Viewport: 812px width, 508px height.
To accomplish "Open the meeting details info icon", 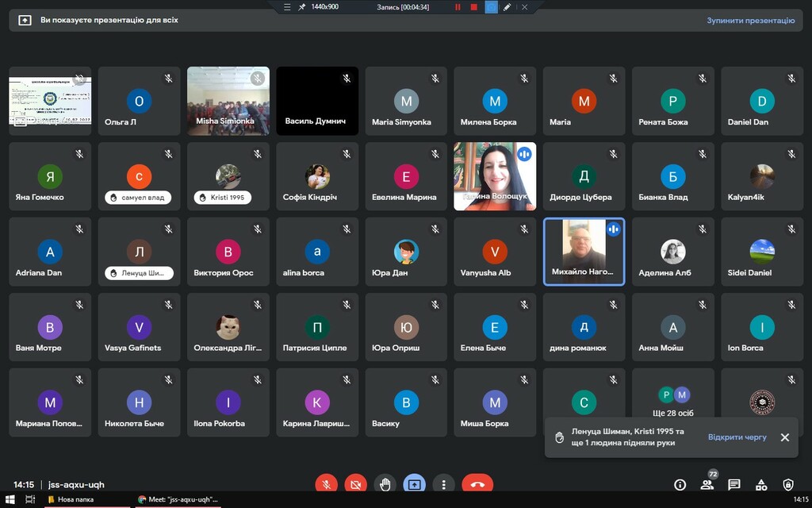I will pyautogui.click(x=680, y=485).
